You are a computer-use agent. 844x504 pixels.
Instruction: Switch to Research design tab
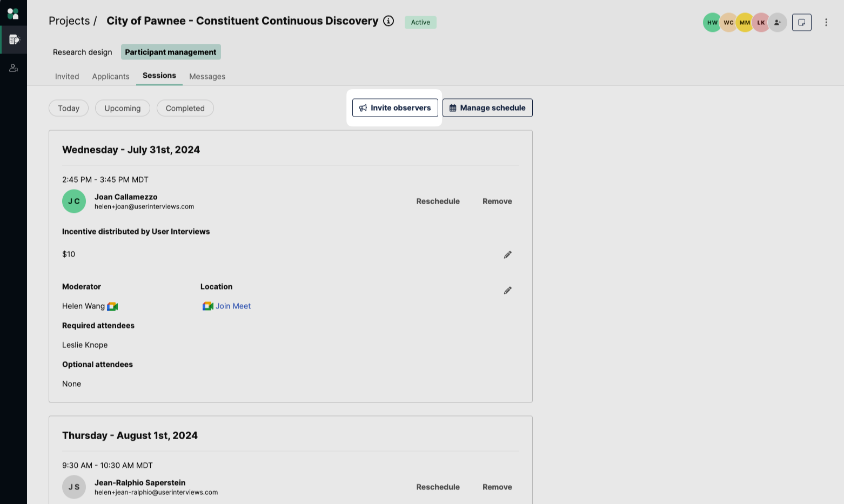[83, 52]
